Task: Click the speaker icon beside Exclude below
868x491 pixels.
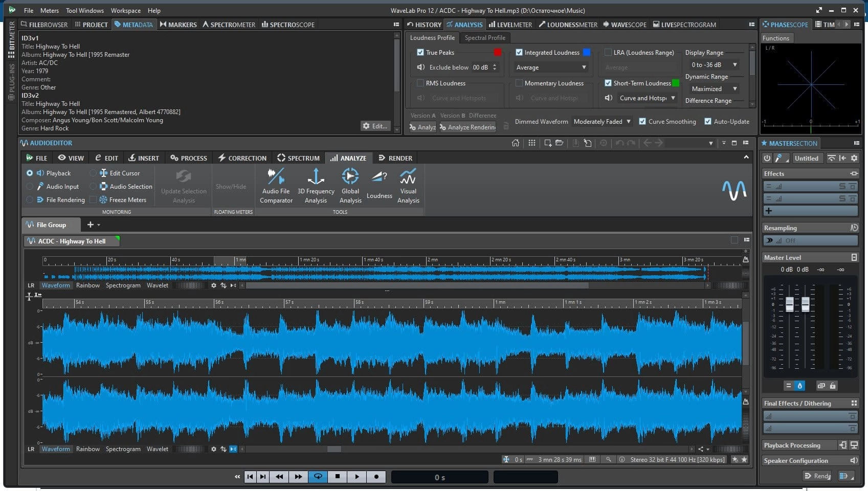Action: tap(420, 67)
